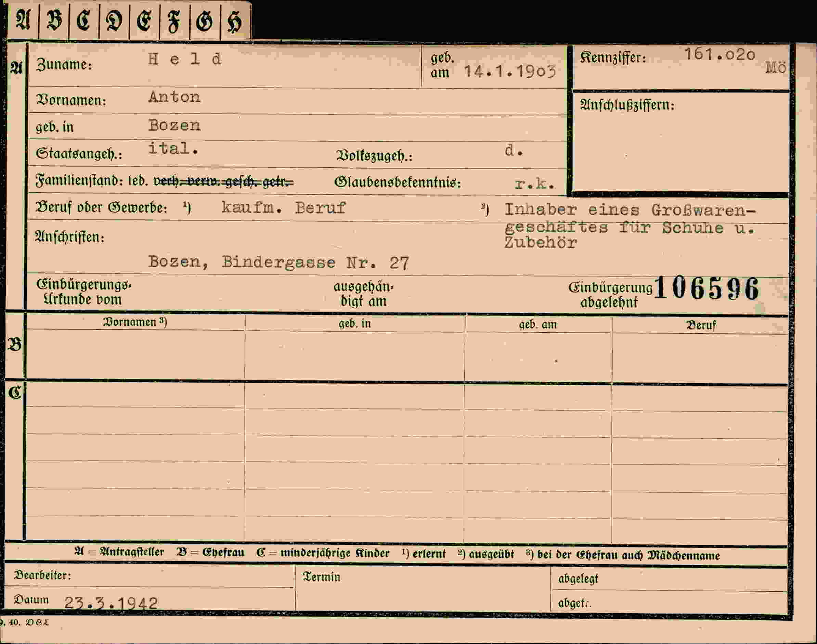Click the "Vornamen ³)" column header

[x=135, y=322]
